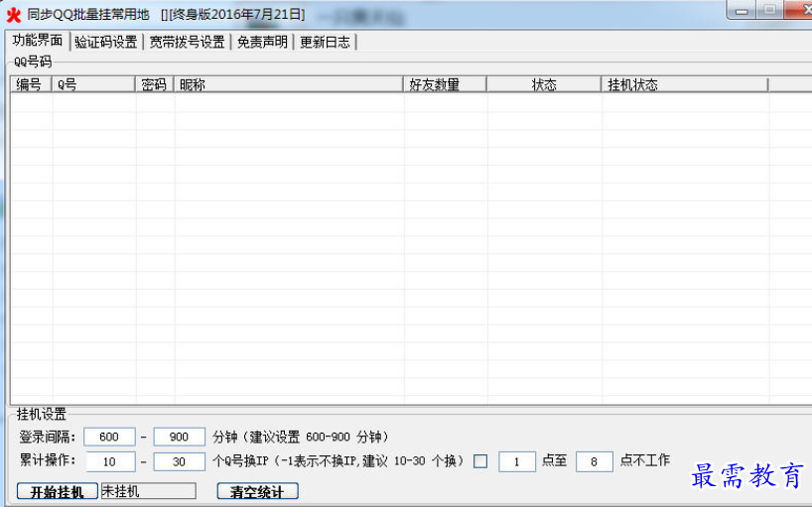The image size is (812, 507).
Task: Focus the 累计操作 minimum field showing 10
Action: tap(110, 461)
